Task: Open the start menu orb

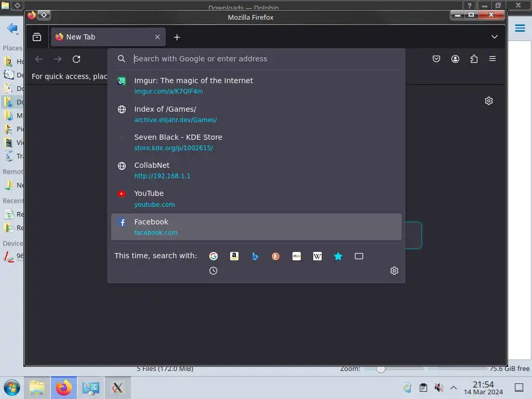Action: [x=12, y=388]
